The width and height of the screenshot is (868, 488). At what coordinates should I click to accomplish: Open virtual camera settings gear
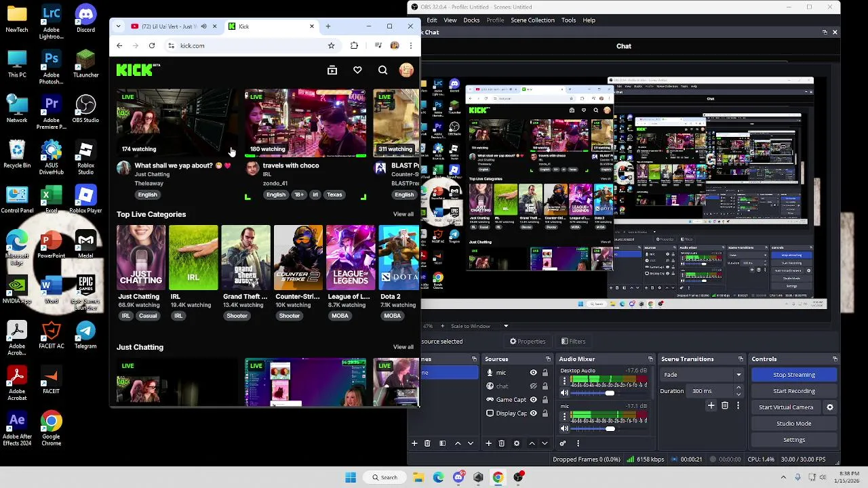829,407
